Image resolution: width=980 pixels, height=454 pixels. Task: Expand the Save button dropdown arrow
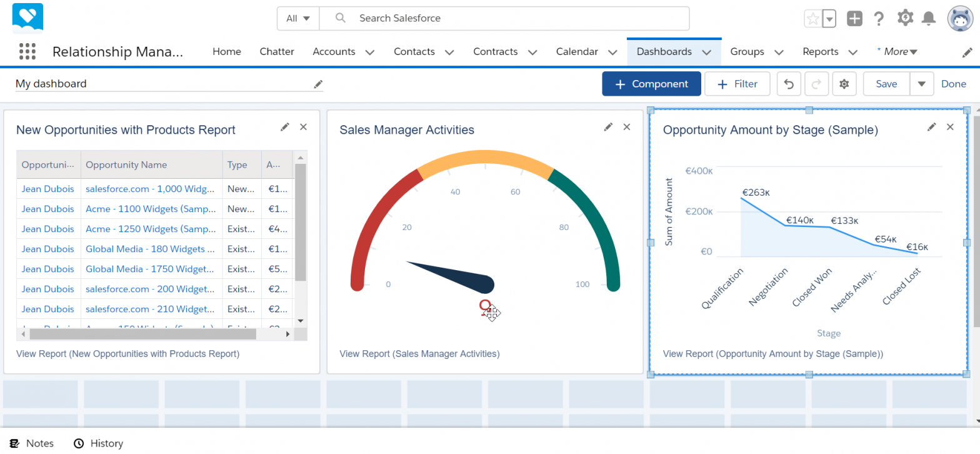(x=921, y=84)
